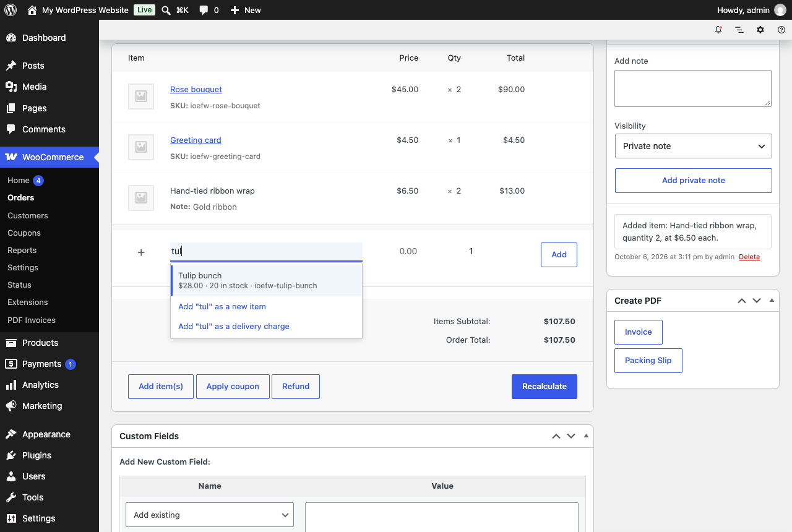The width and height of the screenshot is (792, 532).
Task: Open the activity list icon in toolbar
Action: point(739,30)
